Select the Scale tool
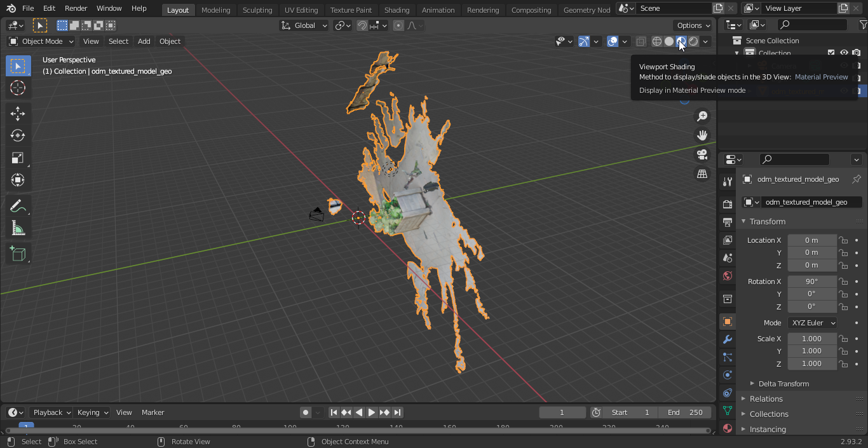The height and width of the screenshot is (448, 868). point(18,158)
